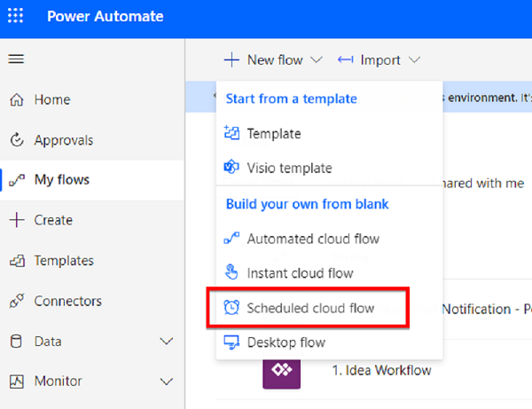
Task: Open the Import dropdown chevron
Action: coord(415,60)
